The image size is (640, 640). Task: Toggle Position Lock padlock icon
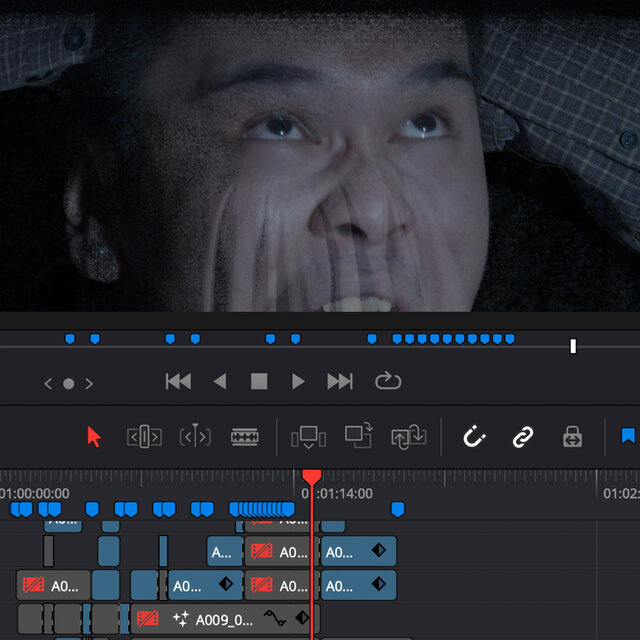(572, 437)
